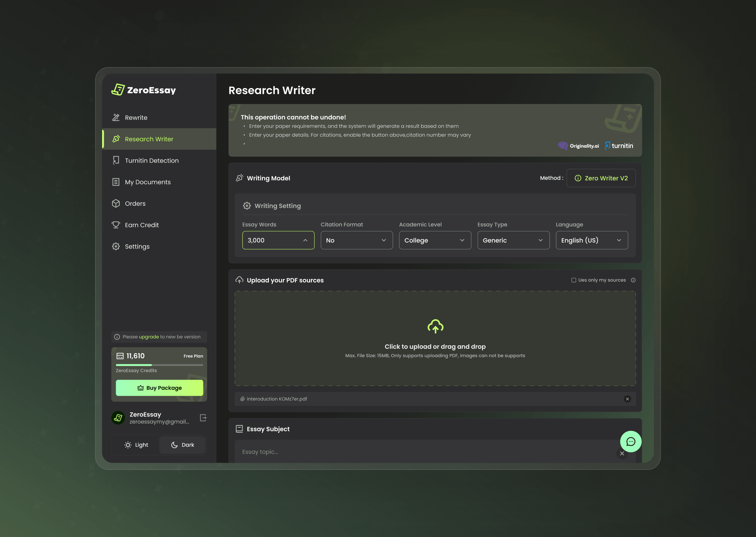Viewport: 756px width, 537px height.
Task: Click the cloud icon beside Upload your PDF sources
Action: [x=239, y=280]
